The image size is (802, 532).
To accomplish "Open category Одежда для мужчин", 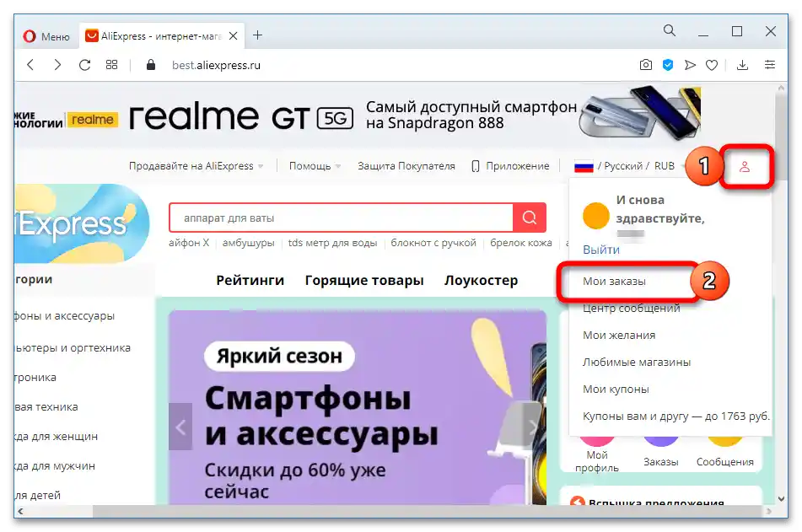I will point(55,466).
